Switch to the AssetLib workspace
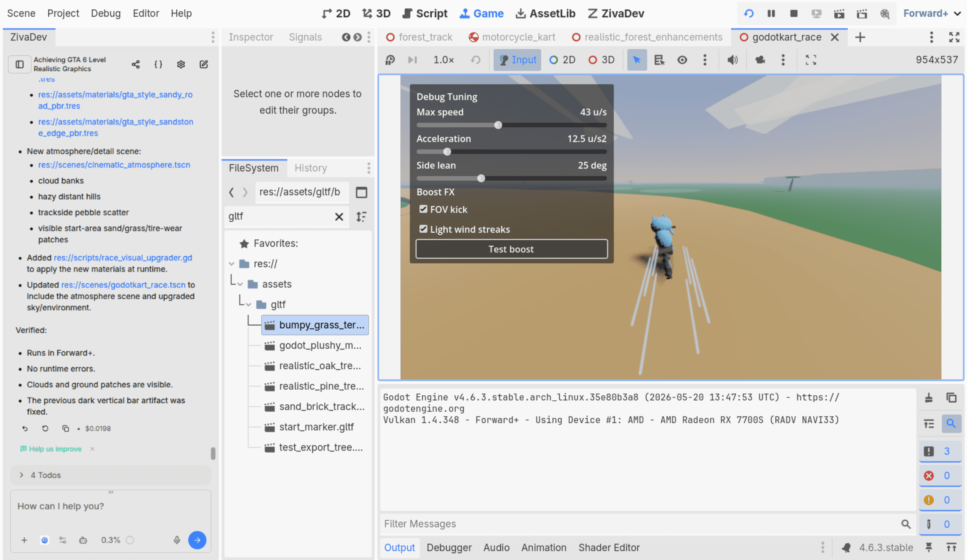This screenshot has width=967, height=560. pyautogui.click(x=545, y=14)
